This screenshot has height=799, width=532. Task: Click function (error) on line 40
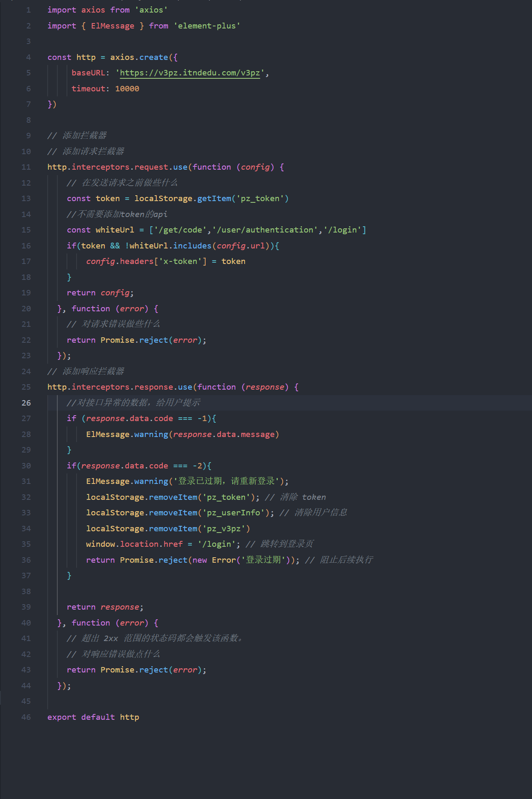(110, 623)
